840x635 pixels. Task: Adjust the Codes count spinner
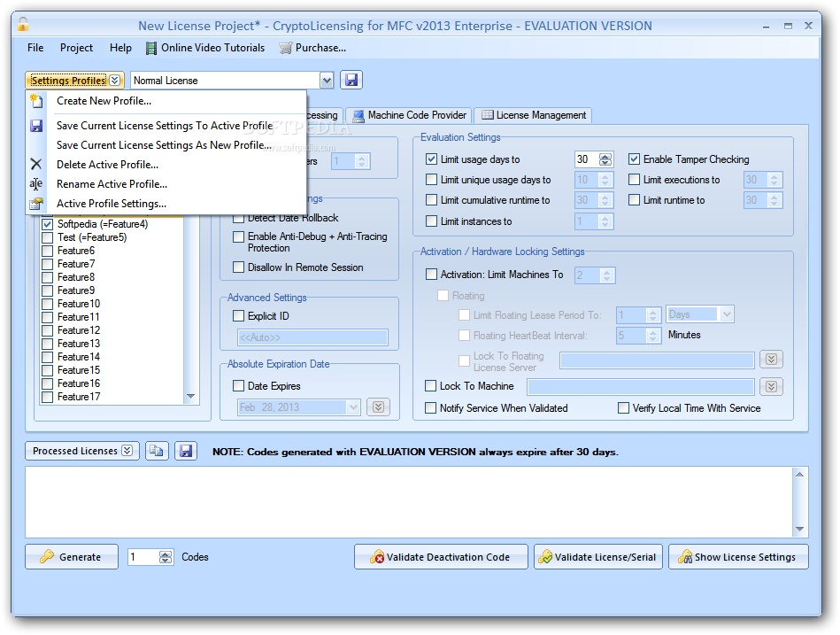click(x=165, y=557)
